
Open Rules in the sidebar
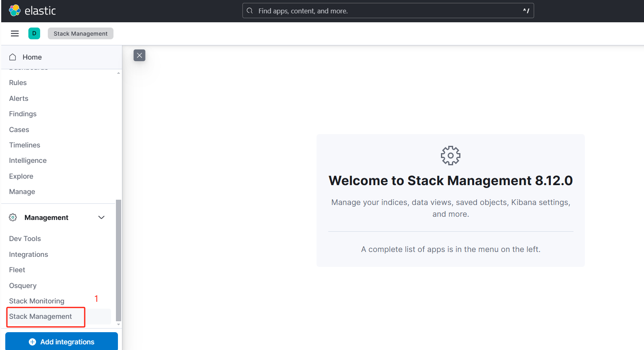click(x=18, y=83)
